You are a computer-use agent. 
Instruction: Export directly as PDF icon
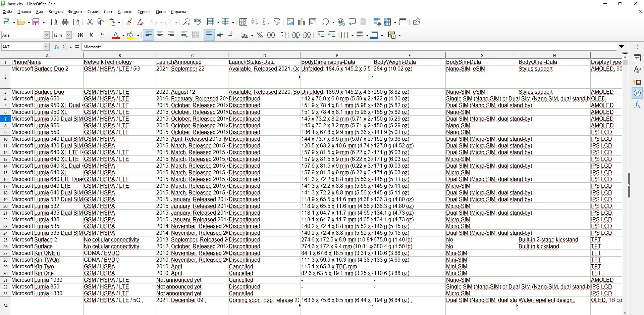54,22
